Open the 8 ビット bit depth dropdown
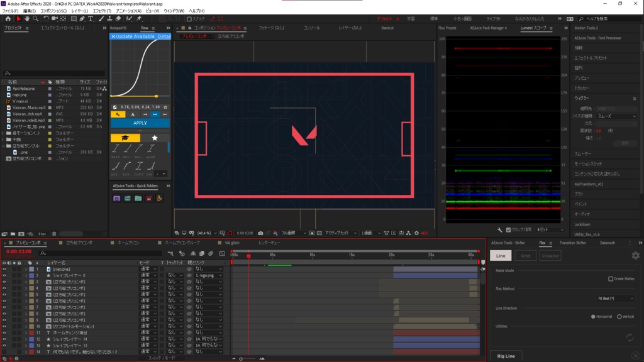This screenshot has height=362, width=644. coord(550,230)
